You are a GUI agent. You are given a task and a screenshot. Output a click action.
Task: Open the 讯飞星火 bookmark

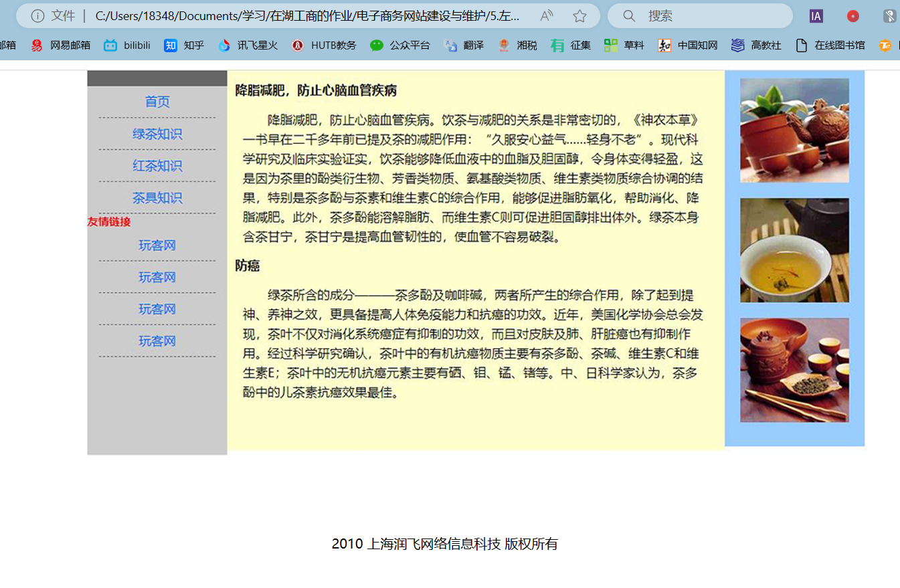pos(248,45)
